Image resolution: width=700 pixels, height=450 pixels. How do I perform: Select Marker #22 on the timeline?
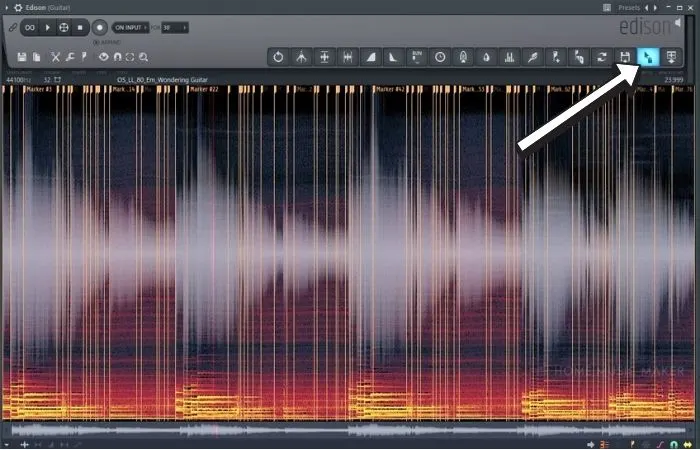[x=204, y=90]
